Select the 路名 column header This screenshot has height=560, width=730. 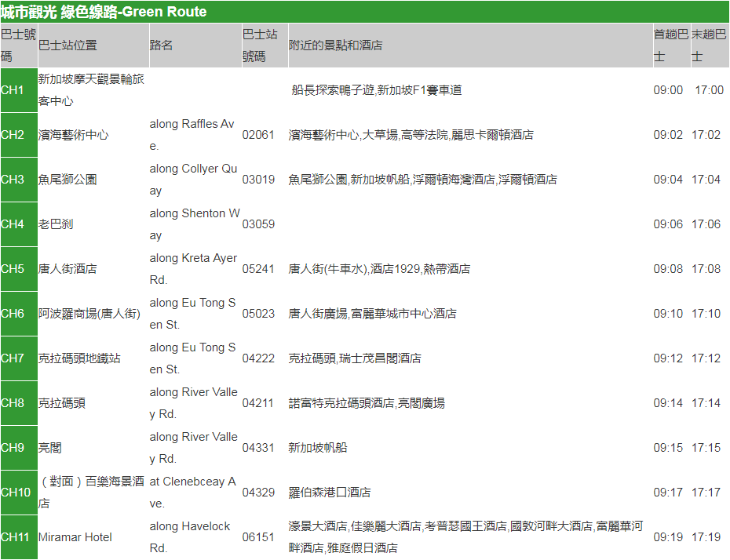coord(161,45)
